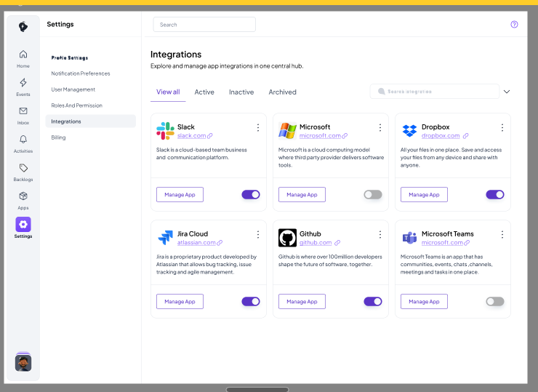The image size is (538, 392).
Task: Click Manage App for Jira Cloud
Action: (180, 301)
